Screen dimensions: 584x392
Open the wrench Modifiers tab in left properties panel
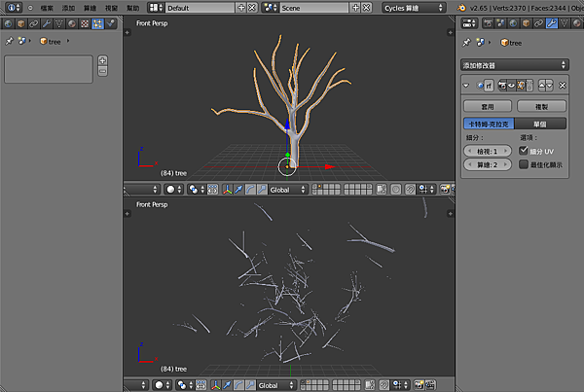tap(46, 23)
